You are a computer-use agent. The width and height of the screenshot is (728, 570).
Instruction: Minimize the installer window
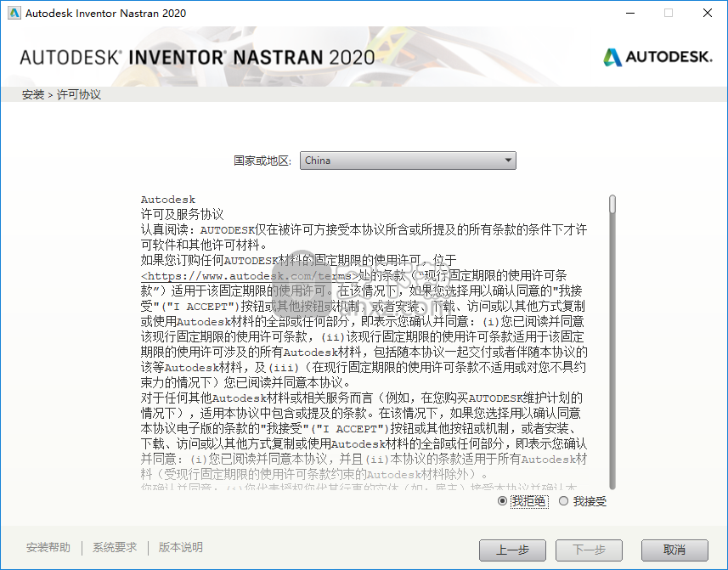click(630, 13)
